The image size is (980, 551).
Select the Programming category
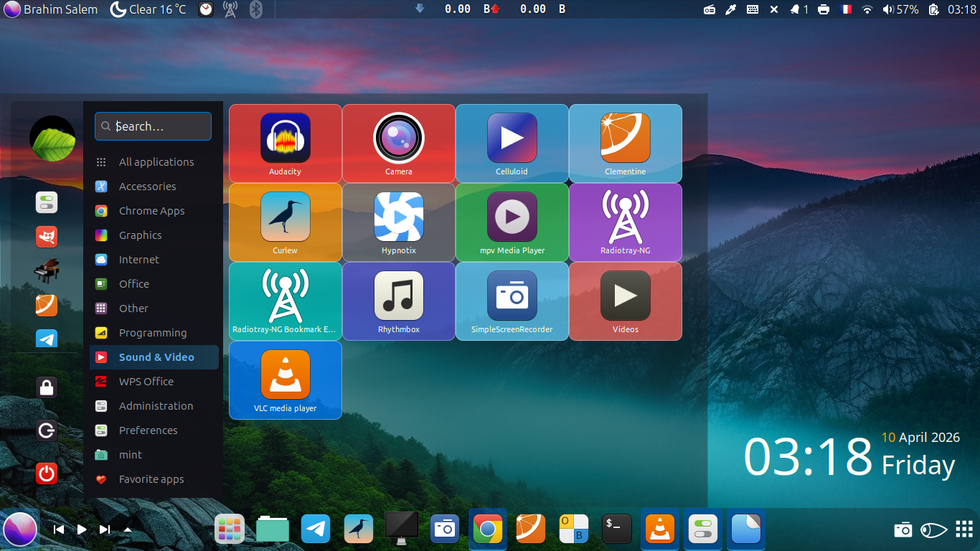click(x=154, y=333)
